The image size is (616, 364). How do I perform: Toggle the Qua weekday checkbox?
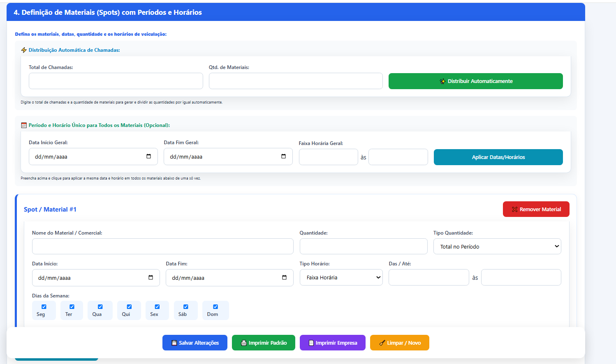(x=100, y=306)
